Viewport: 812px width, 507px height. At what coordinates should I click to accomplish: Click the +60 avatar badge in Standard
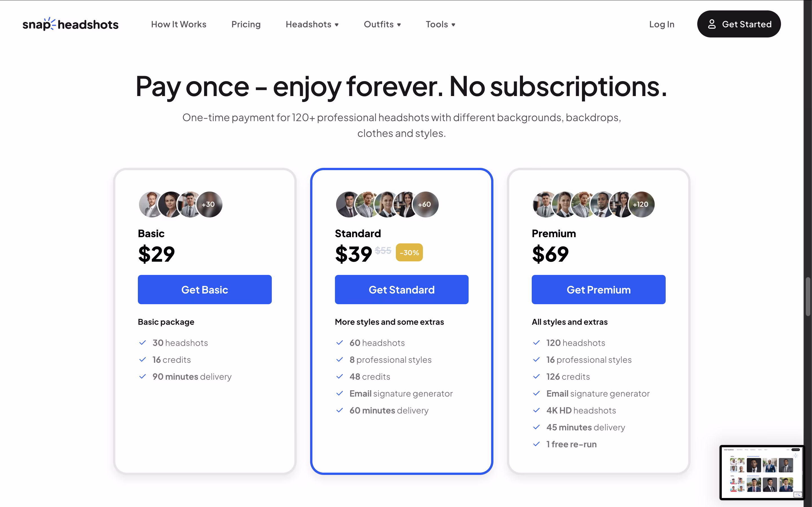425,204
